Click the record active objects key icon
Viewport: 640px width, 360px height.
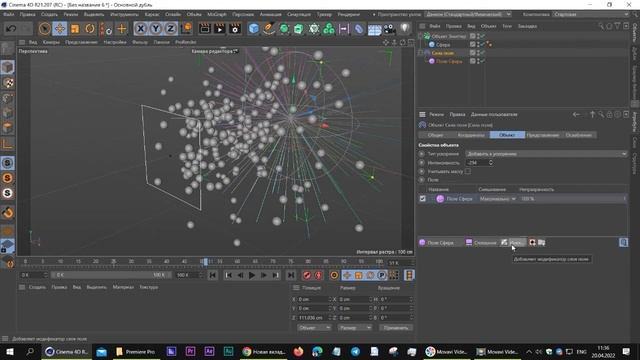coord(307,276)
